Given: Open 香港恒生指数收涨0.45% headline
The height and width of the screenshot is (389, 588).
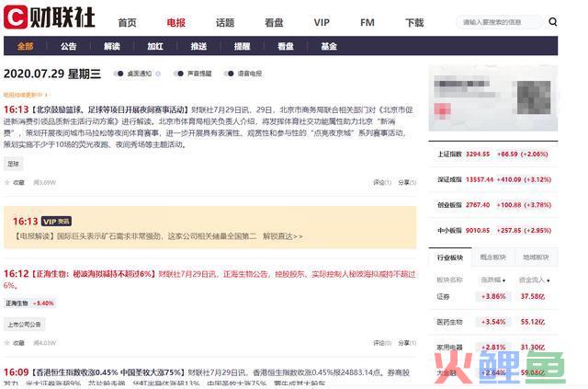Looking at the screenshot, I should (108, 372).
